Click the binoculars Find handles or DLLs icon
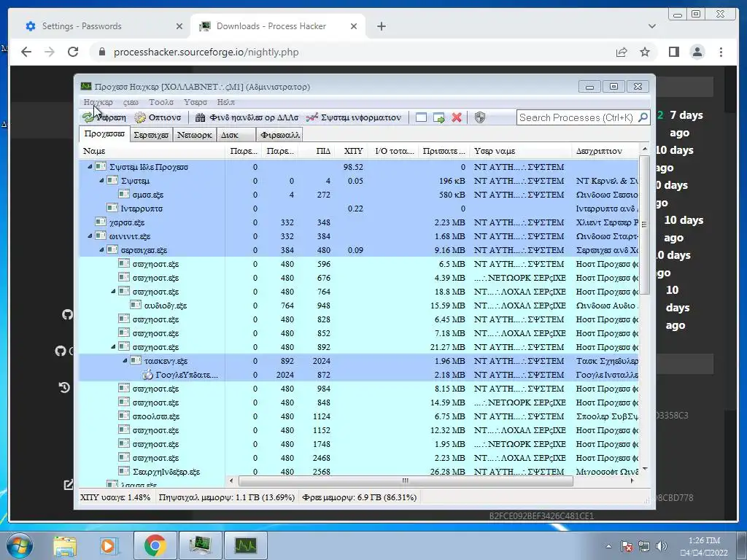 tap(200, 117)
